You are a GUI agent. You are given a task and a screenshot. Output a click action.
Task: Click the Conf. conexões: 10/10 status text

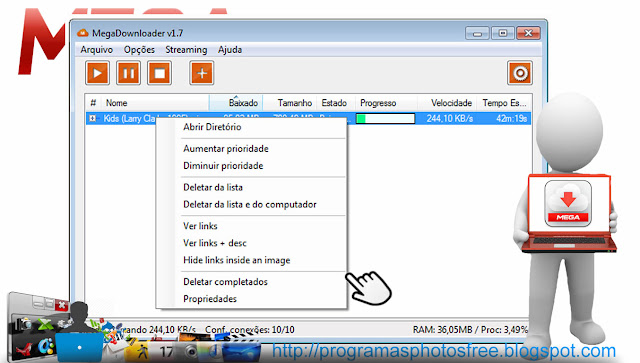coord(249,330)
